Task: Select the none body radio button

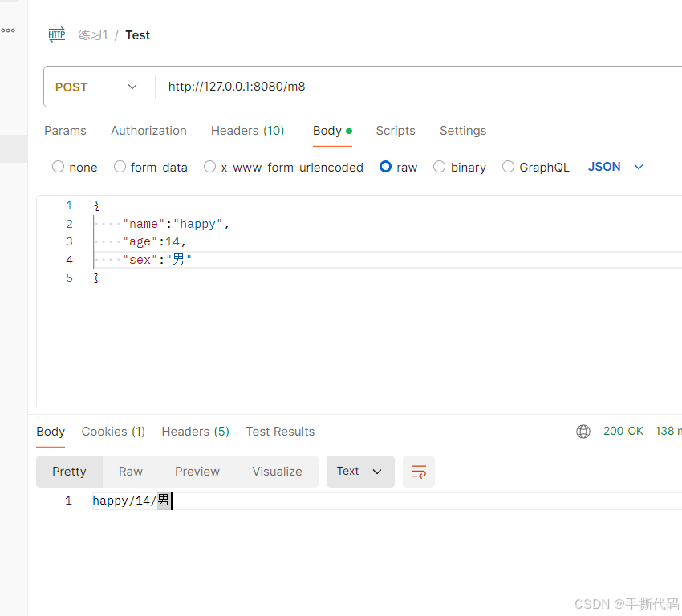Action: coord(58,167)
